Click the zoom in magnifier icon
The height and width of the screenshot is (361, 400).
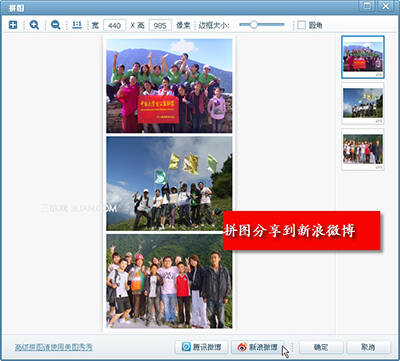(x=34, y=25)
